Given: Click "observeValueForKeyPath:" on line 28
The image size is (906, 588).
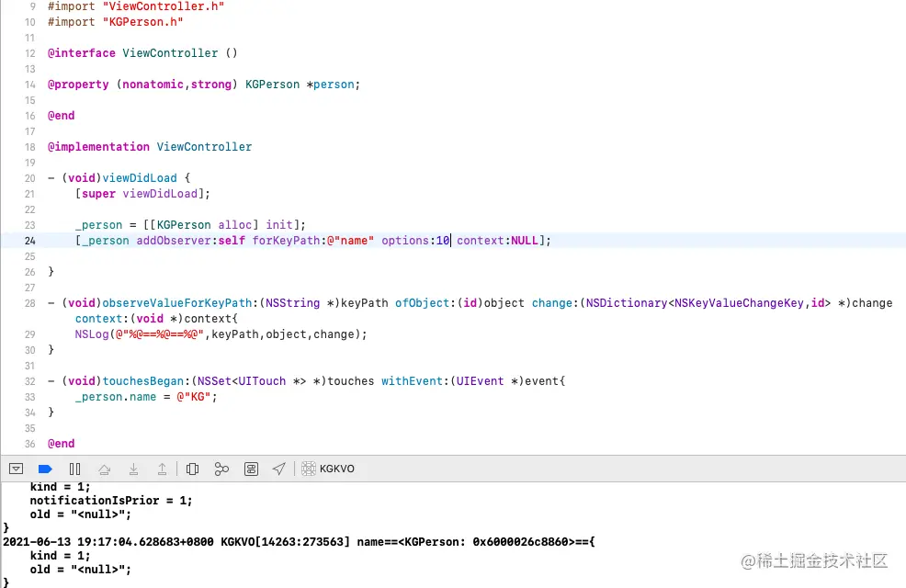Looking at the screenshot, I should coord(180,302).
